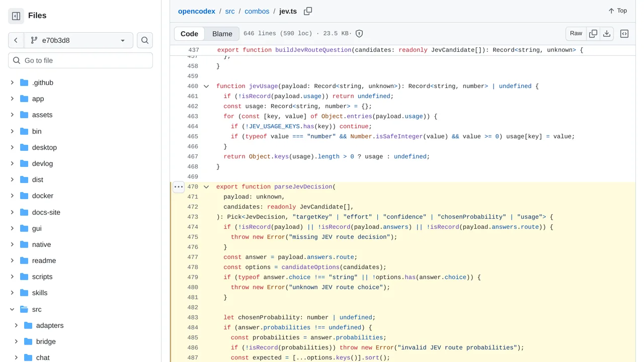Image resolution: width=644 pixels, height=362 pixels.
Task: Switch to the Code tab
Action: (x=190, y=34)
